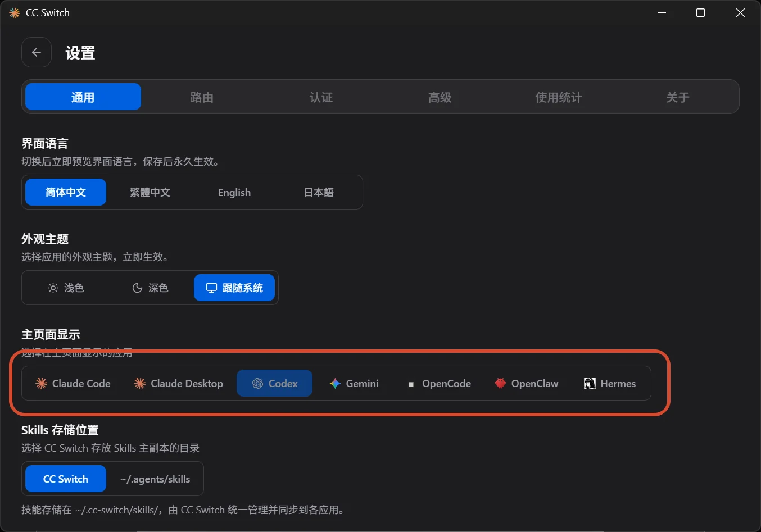Click the OpenCode square icon

click(411, 384)
